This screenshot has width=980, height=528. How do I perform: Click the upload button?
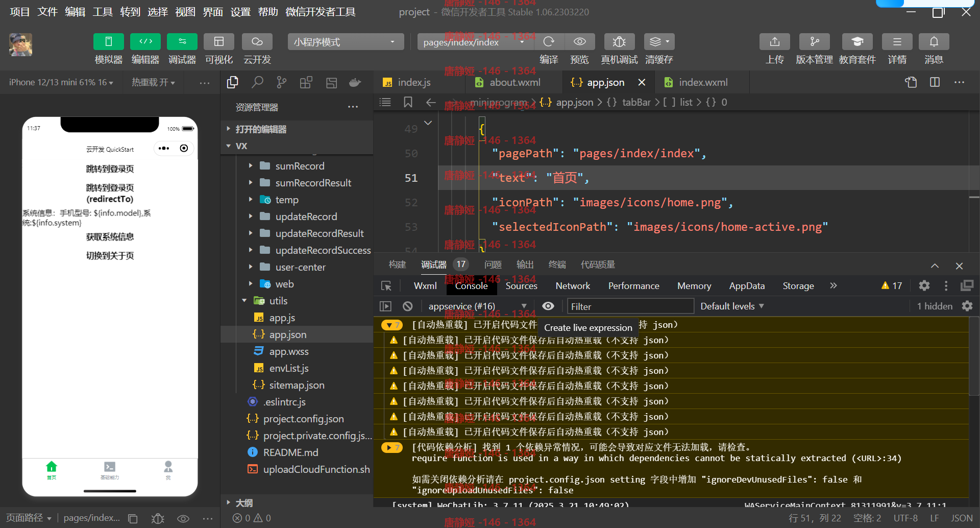coord(775,42)
